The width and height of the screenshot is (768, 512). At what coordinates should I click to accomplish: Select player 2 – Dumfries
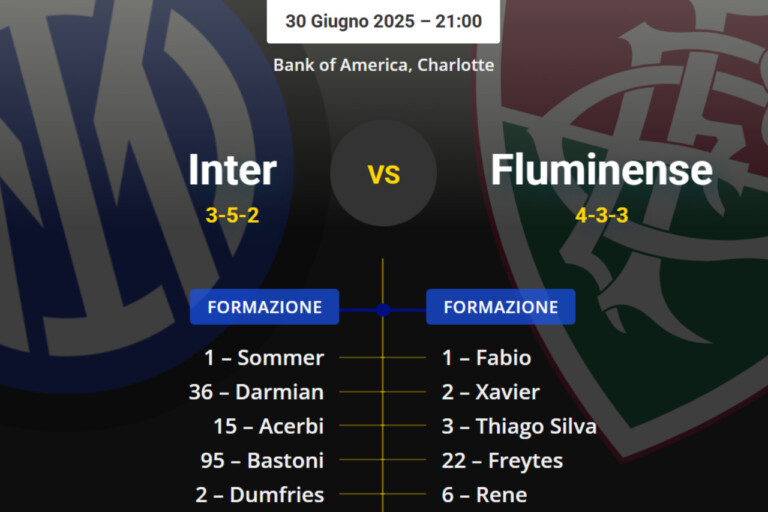(264, 494)
